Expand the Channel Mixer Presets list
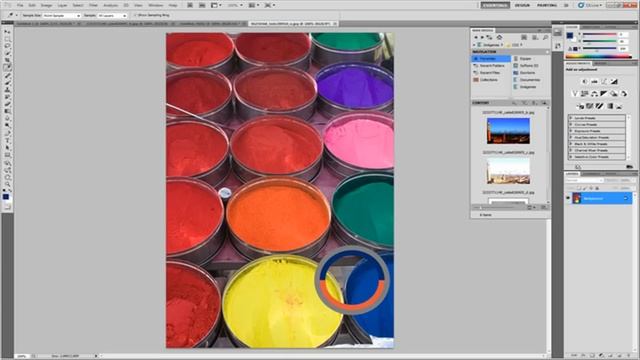This screenshot has width=640, height=360. (x=571, y=150)
